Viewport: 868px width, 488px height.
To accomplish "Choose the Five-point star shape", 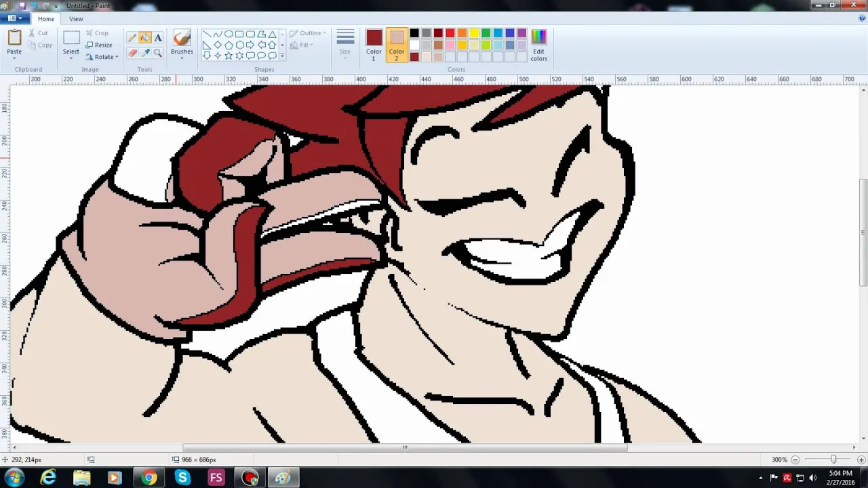I will (x=229, y=56).
